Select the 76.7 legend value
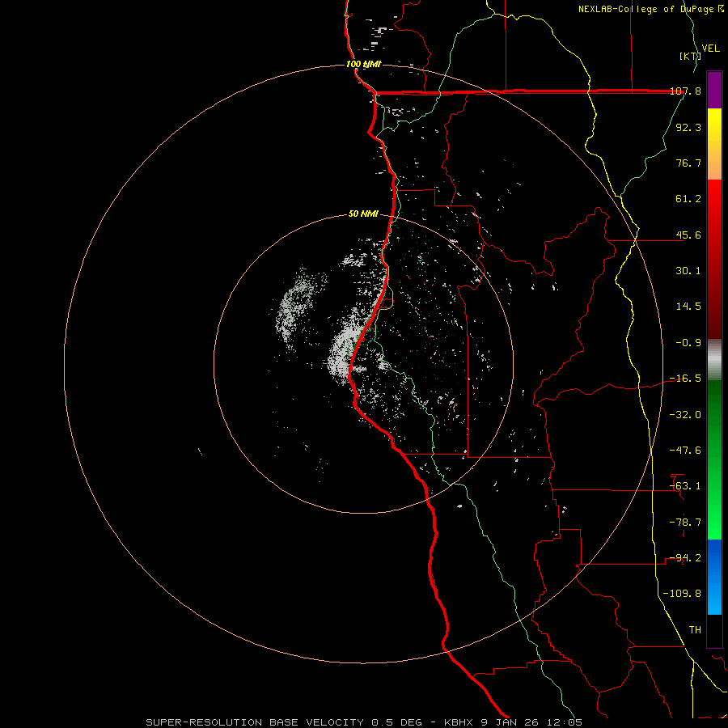 688,163
